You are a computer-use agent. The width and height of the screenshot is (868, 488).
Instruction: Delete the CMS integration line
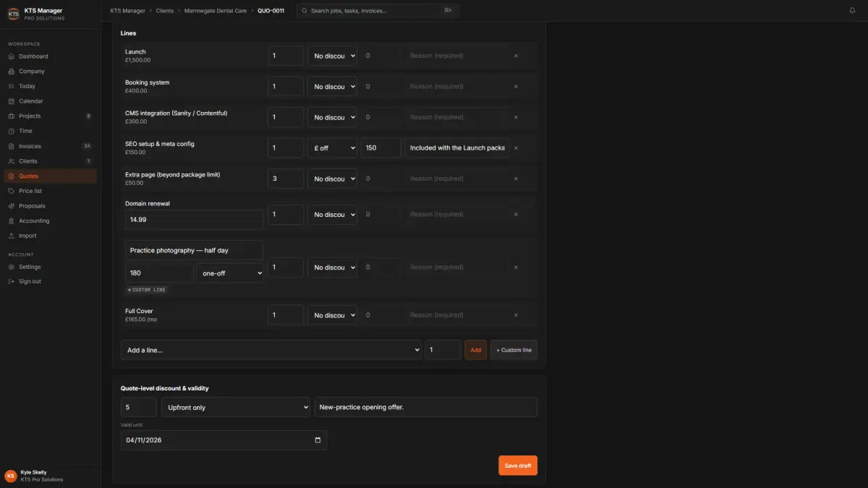click(x=516, y=117)
